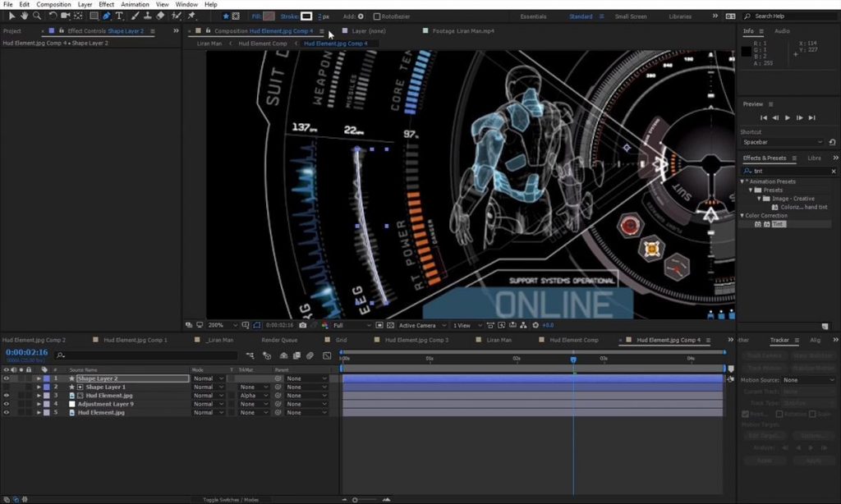Open the Composition menu

53,4
